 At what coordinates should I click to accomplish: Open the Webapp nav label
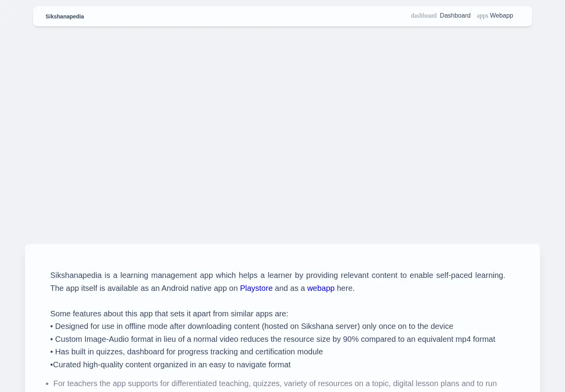[x=501, y=16]
